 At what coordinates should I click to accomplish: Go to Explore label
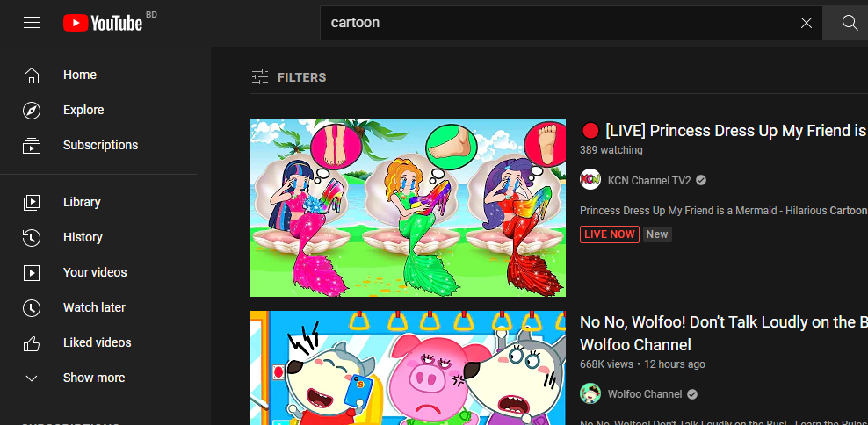(x=83, y=110)
